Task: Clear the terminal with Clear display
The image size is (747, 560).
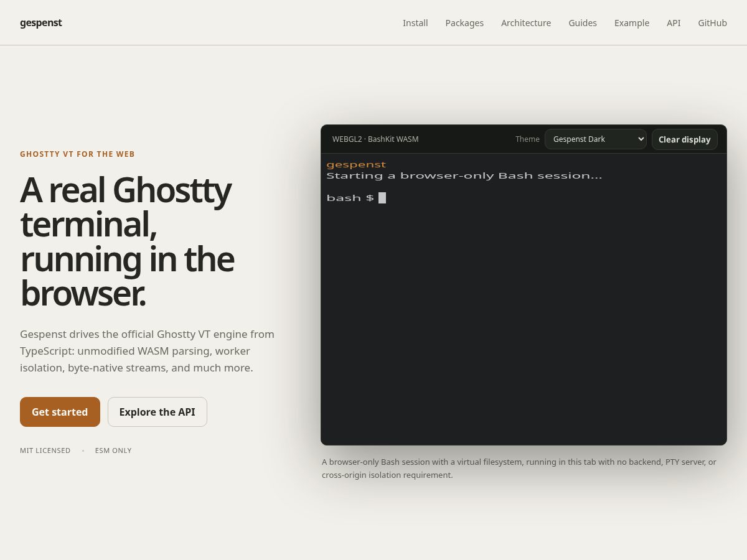Action: click(685, 139)
